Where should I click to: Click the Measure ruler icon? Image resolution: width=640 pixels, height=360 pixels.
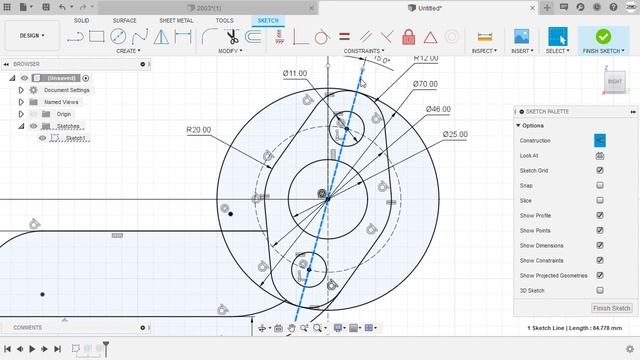[x=484, y=37]
